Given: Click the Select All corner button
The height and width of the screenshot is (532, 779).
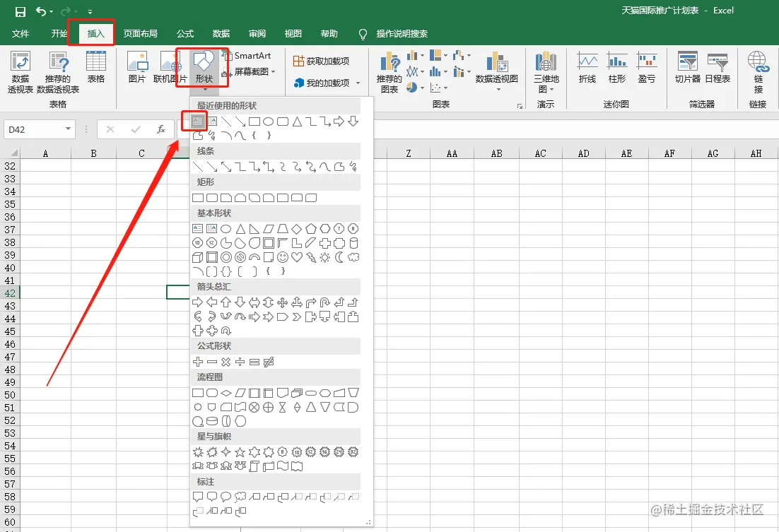Looking at the screenshot, I should click(x=11, y=153).
